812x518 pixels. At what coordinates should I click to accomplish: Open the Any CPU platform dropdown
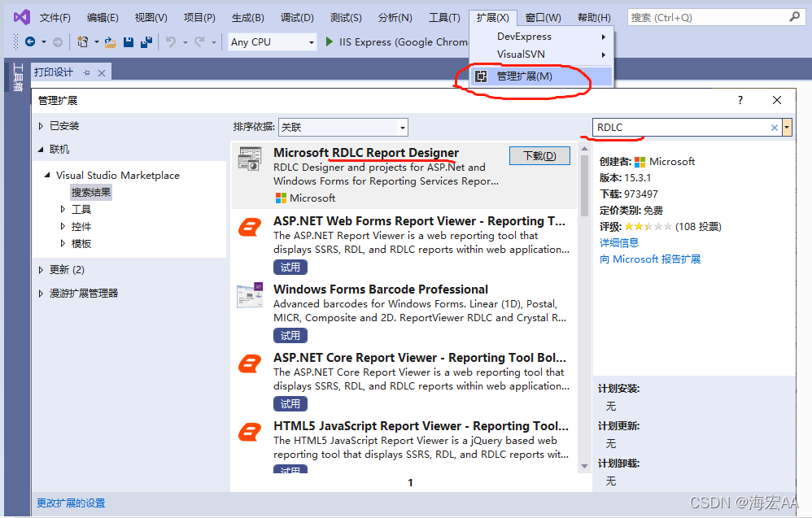(312, 42)
